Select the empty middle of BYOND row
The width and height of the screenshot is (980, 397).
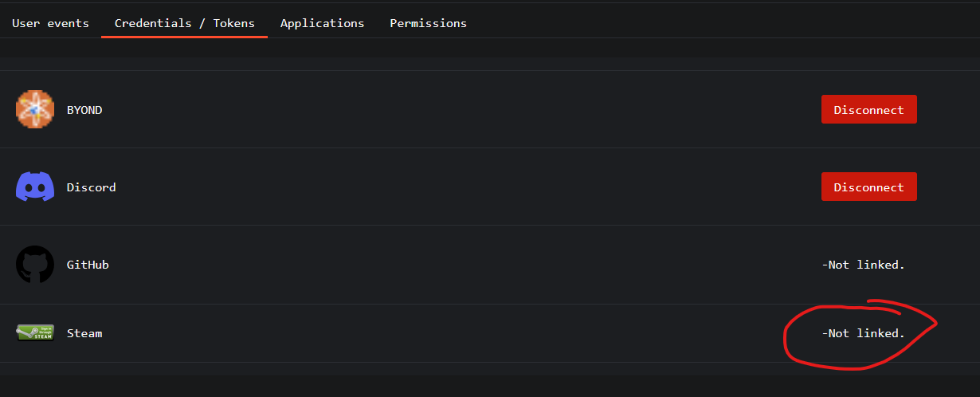pos(462,110)
